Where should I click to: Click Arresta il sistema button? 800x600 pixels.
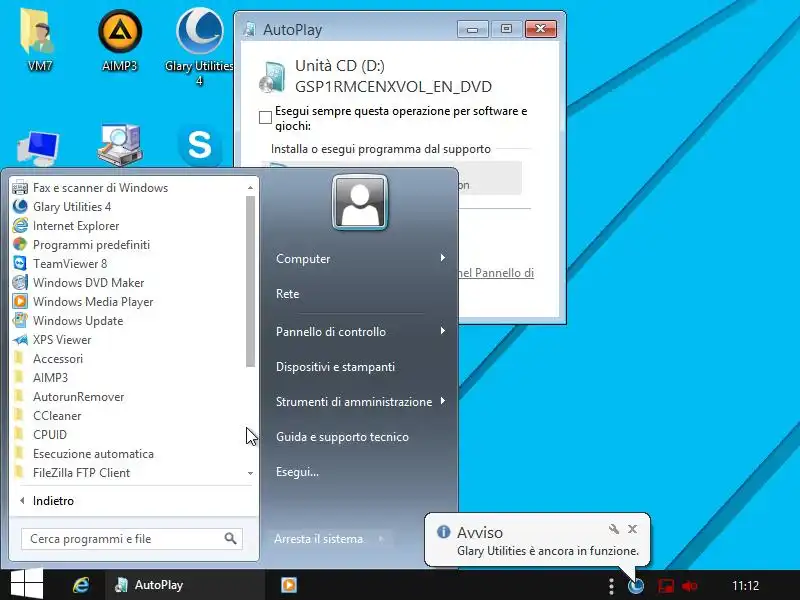click(318, 539)
